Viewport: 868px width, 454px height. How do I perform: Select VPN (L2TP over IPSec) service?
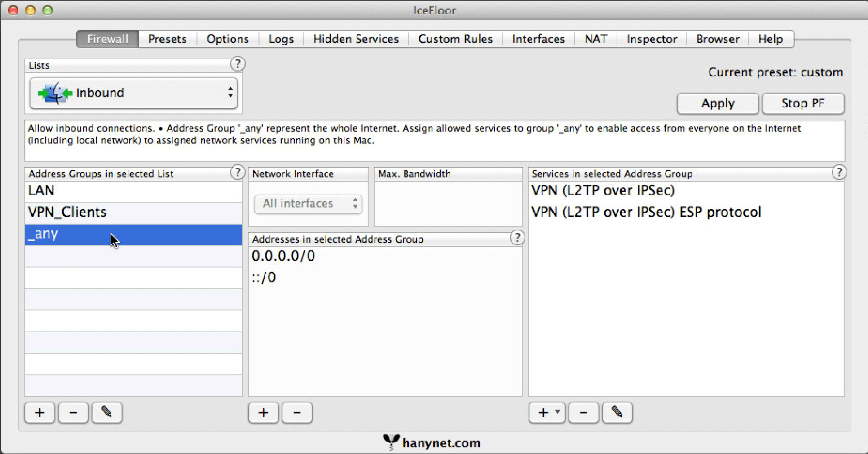pyautogui.click(x=686, y=191)
